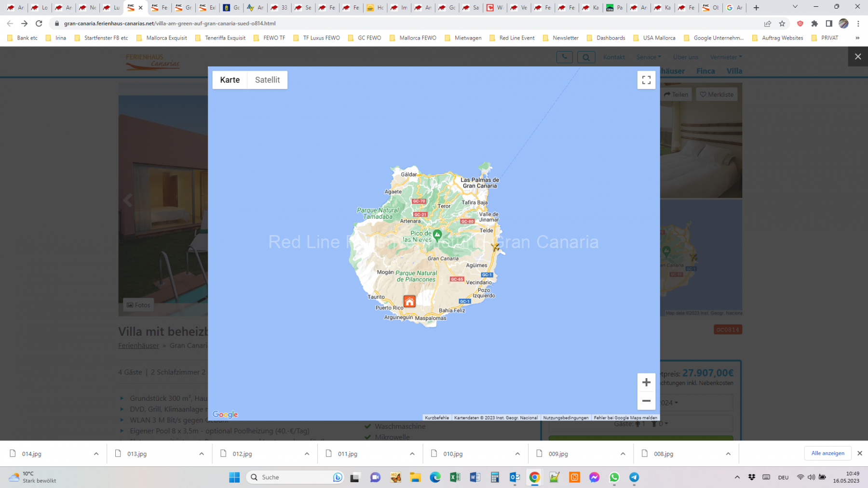The image size is (868, 488).
Task: Close the map overlay with X icon
Action: pyautogui.click(x=858, y=57)
